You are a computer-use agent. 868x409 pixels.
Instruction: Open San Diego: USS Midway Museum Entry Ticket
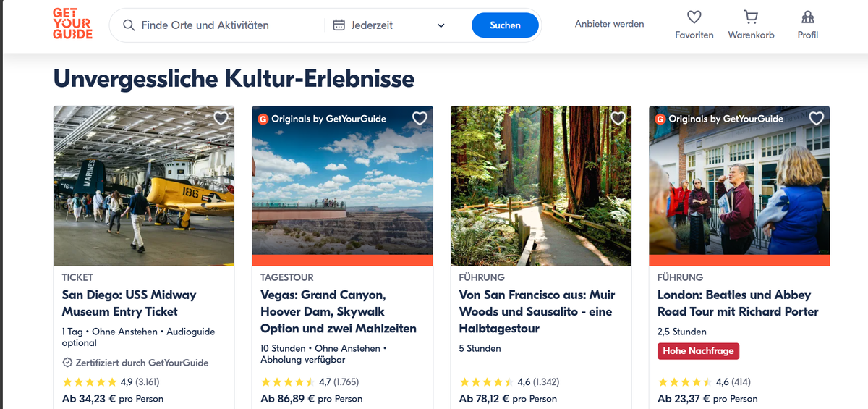coord(129,303)
